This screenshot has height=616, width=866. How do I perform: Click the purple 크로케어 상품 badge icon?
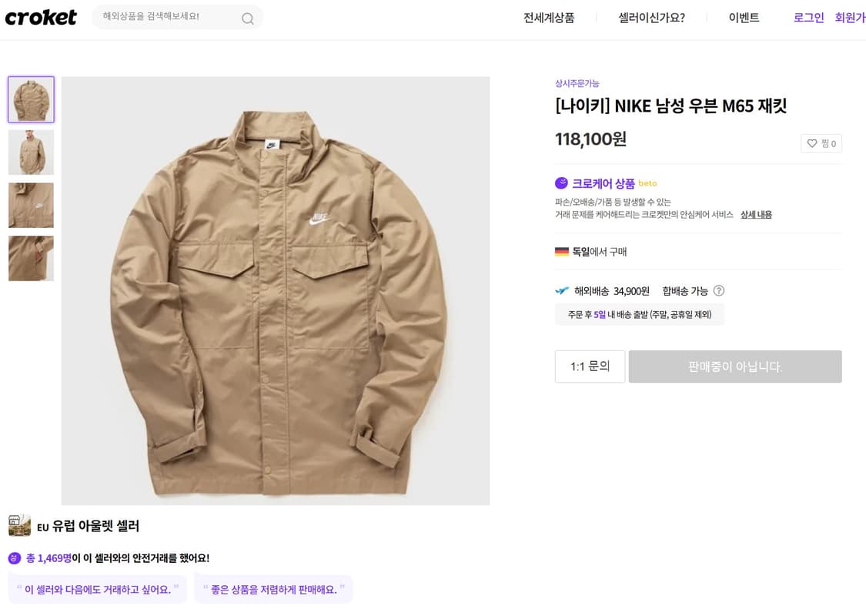[560, 183]
